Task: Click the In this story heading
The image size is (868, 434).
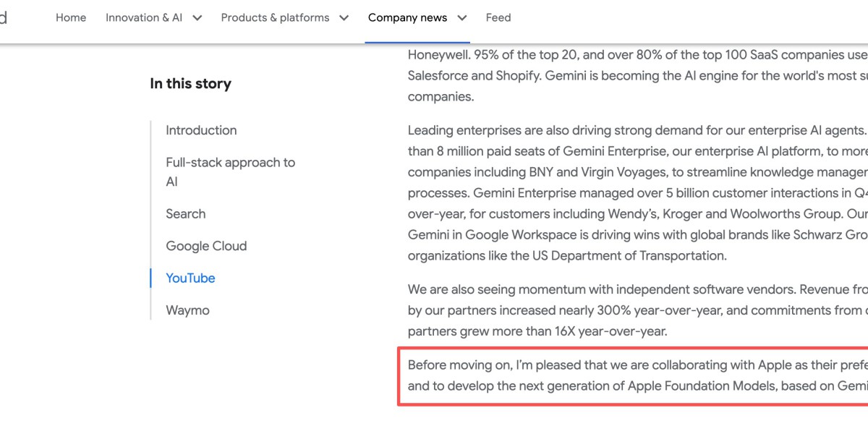Action: point(190,84)
